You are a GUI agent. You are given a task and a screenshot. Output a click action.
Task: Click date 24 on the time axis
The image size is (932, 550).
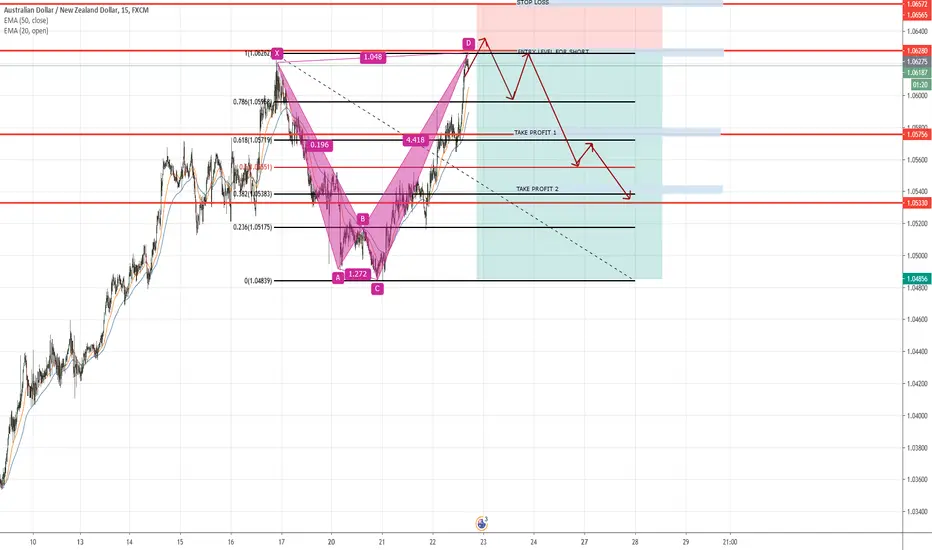click(x=534, y=542)
